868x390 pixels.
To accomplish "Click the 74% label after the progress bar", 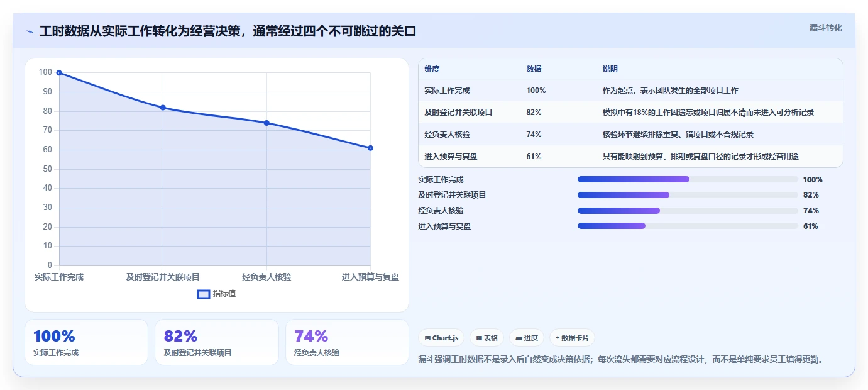I will coord(811,211).
